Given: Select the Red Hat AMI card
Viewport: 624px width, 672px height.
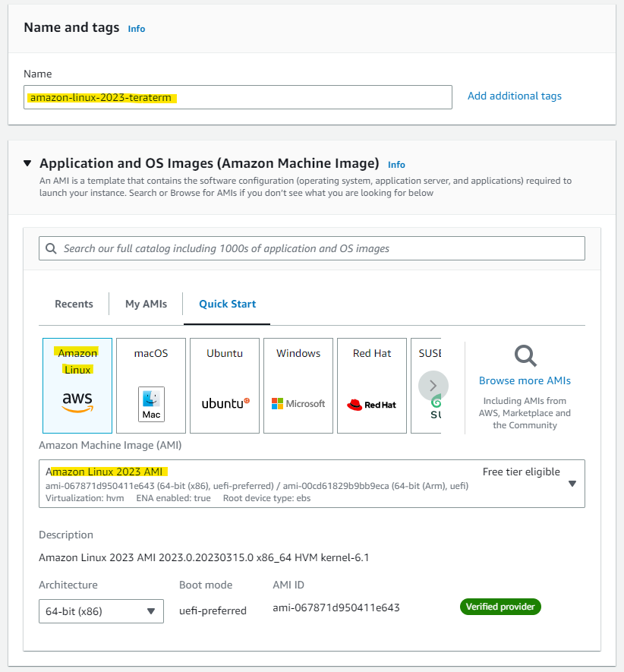Looking at the screenshot, I should [x=371, y=385].
